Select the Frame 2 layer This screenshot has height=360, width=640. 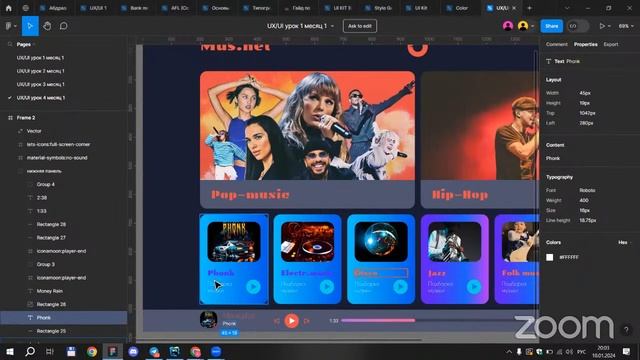point(26,118)
